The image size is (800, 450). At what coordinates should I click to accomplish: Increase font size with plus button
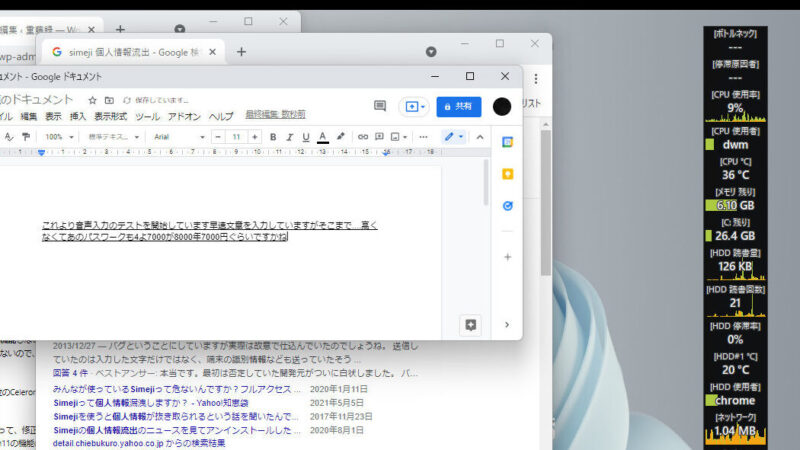point(255,137)
